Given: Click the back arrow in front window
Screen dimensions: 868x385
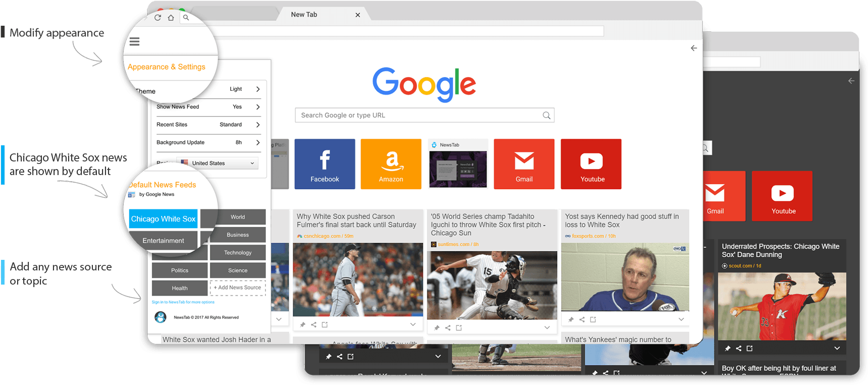Looking at the screenshot, I should 694,48.
